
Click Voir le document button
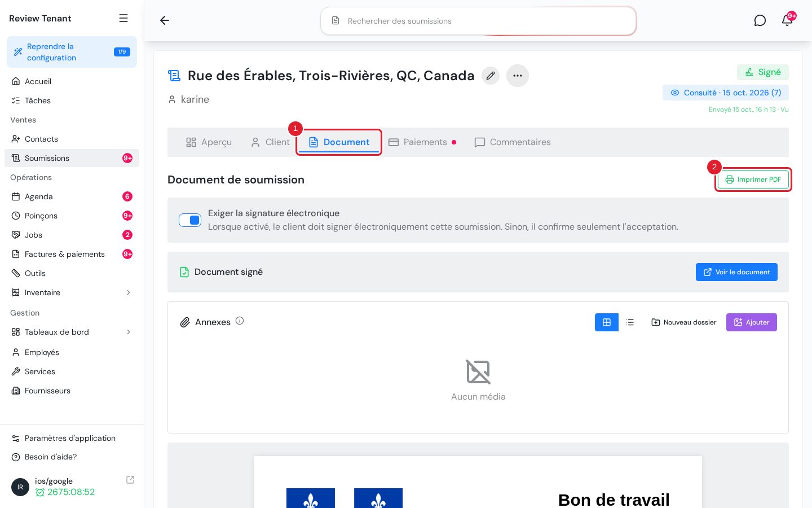pos(736,272)
